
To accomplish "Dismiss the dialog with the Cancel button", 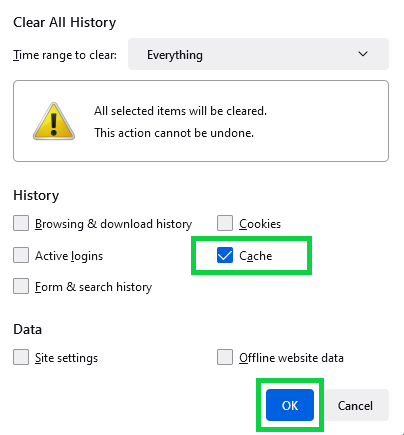I will (355, 405).
